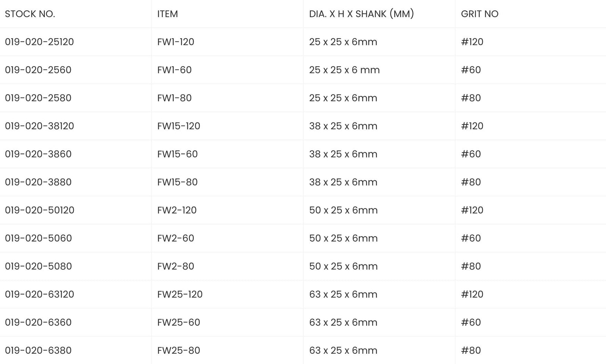Click the 25 x 25 x 6 mm dimension for FW1-60
606x364 pixels.
(344, 70)
